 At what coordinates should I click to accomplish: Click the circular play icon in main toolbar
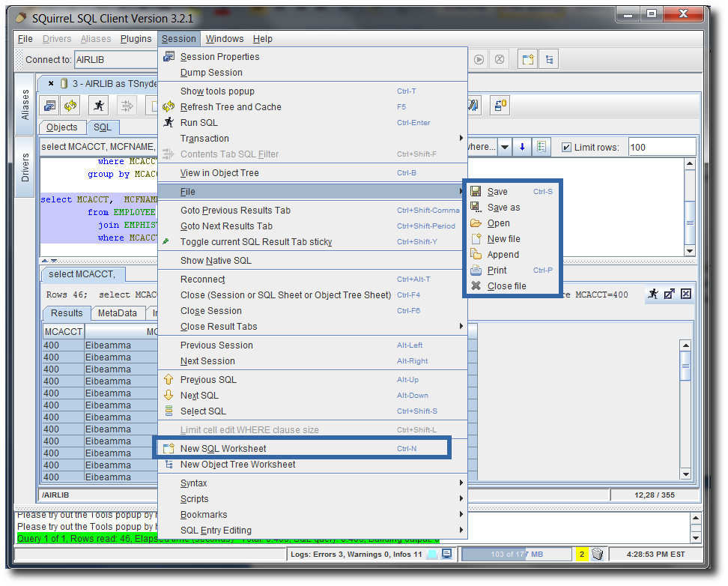[x=479, y=59]
